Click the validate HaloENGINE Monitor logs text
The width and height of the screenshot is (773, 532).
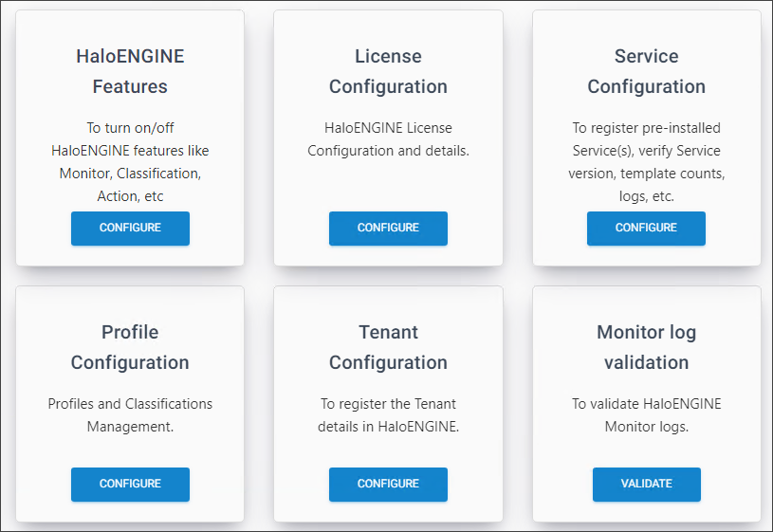(646, 415)
